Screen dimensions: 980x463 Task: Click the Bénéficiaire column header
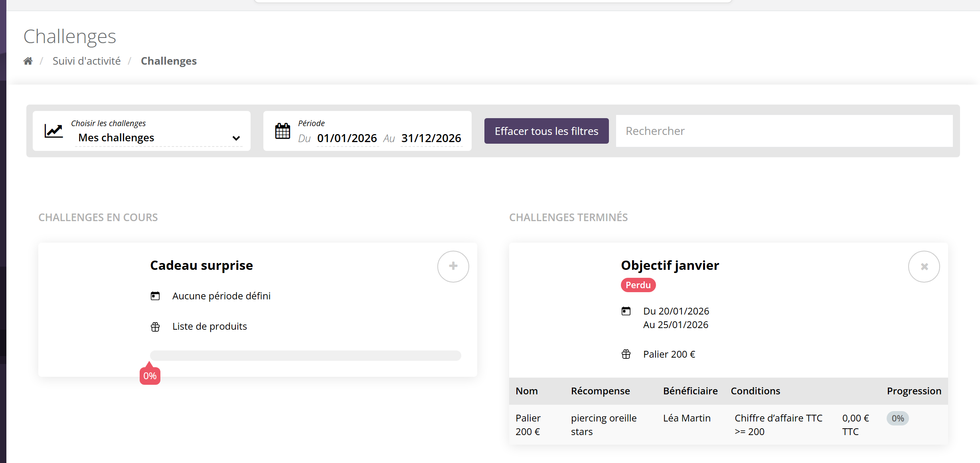[690, 391]
